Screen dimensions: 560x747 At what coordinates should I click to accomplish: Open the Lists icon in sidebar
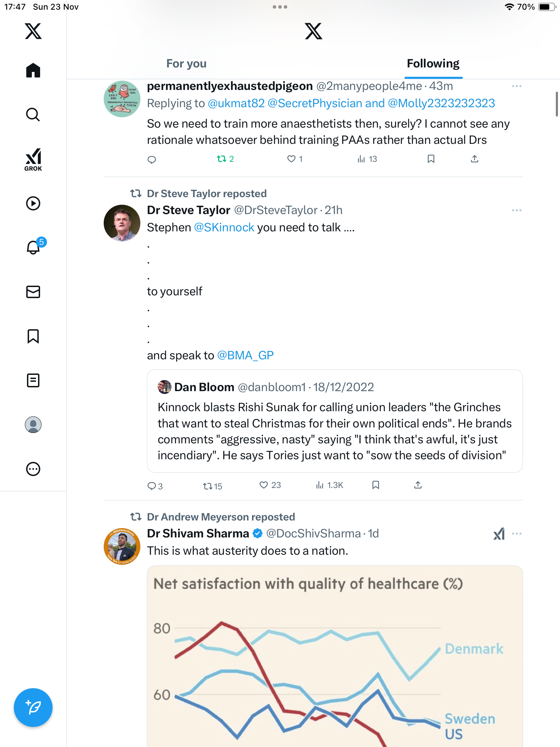tap(33, 380)
